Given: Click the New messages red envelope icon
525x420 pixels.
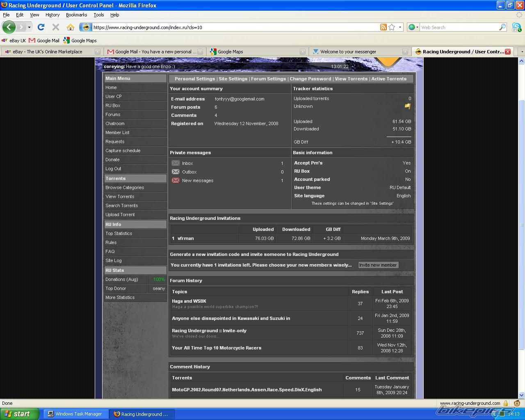Looking at the screenshot, I should (176, 180).
